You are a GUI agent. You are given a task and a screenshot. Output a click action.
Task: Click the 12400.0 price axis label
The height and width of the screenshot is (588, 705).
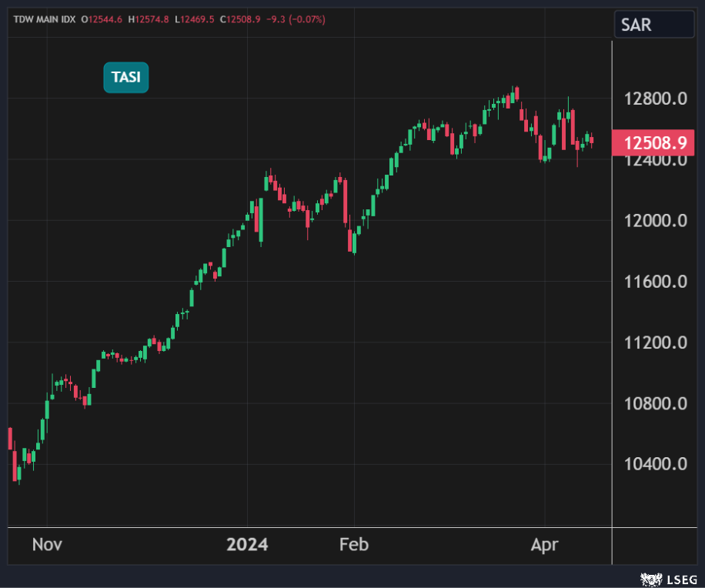(656, 161)
